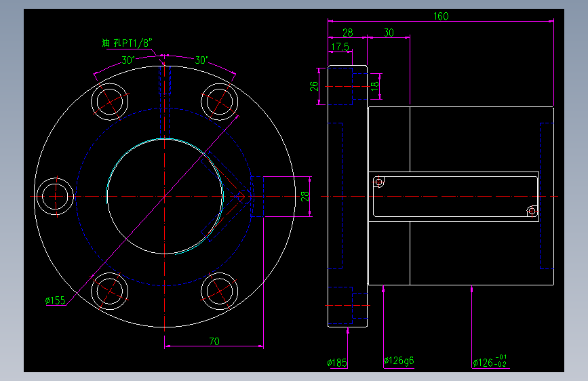Click the 油孔PT1/8" oil hole annotation
588x381 pixels.
[x=127, y=43]
